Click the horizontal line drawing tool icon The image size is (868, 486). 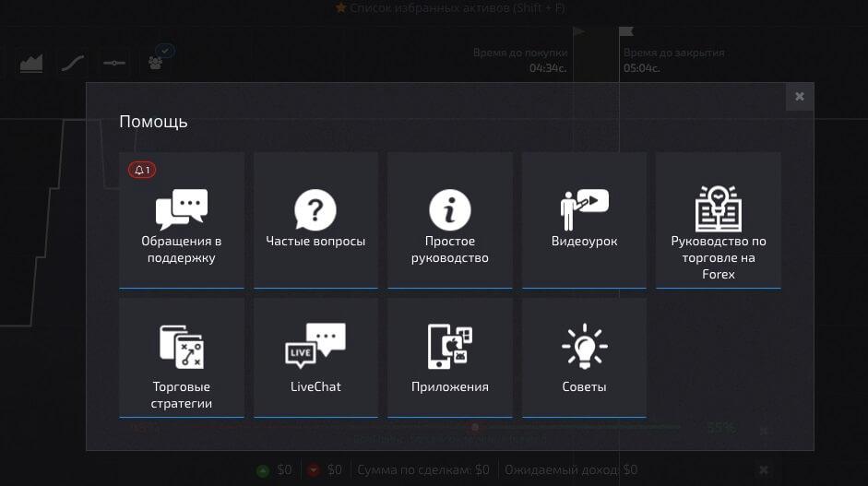point(114,63)
